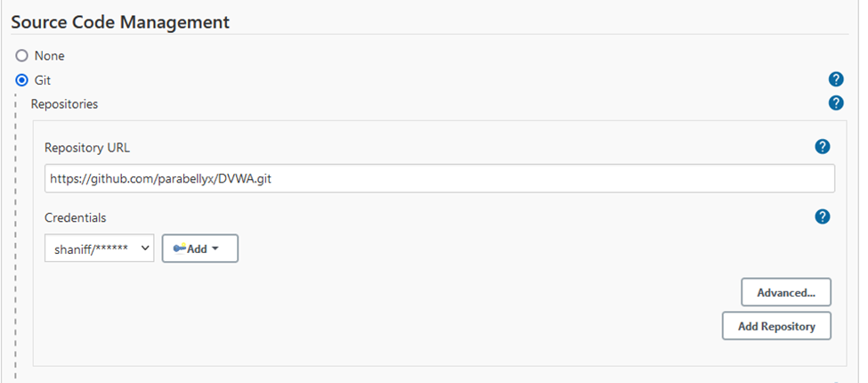Viewport: 868px width, 383px height.
Task: Click the Repositories section label
Action: [64, 103]
